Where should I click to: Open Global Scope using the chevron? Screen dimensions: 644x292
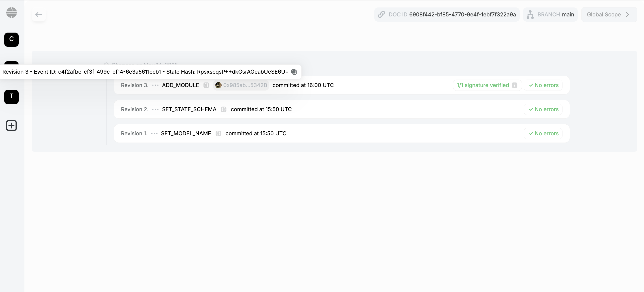click(x=628, y=14)
